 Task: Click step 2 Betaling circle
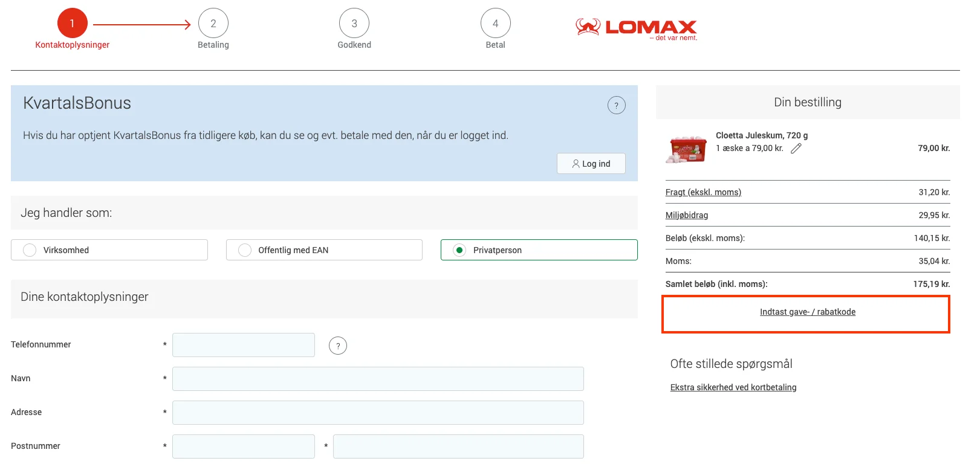213,24
